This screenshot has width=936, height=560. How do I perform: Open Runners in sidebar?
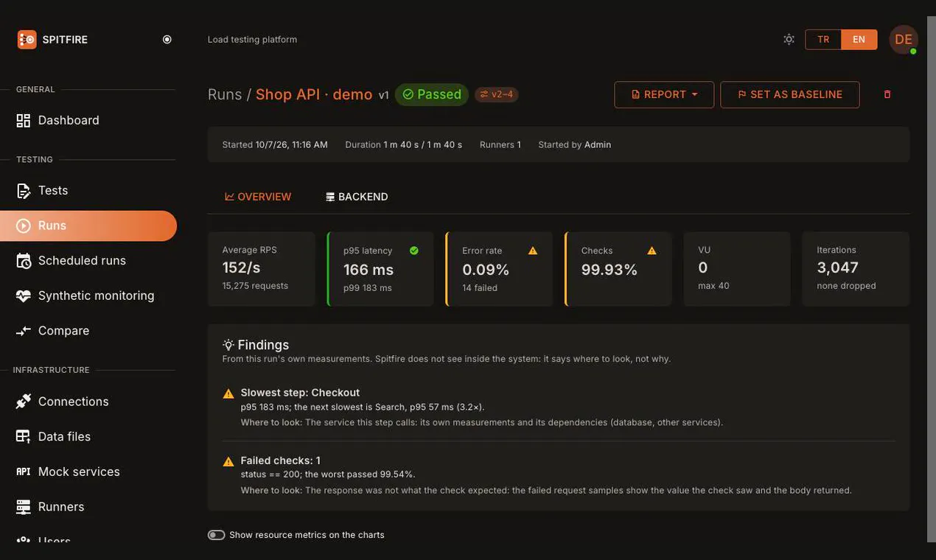click(x=88, y=507)
